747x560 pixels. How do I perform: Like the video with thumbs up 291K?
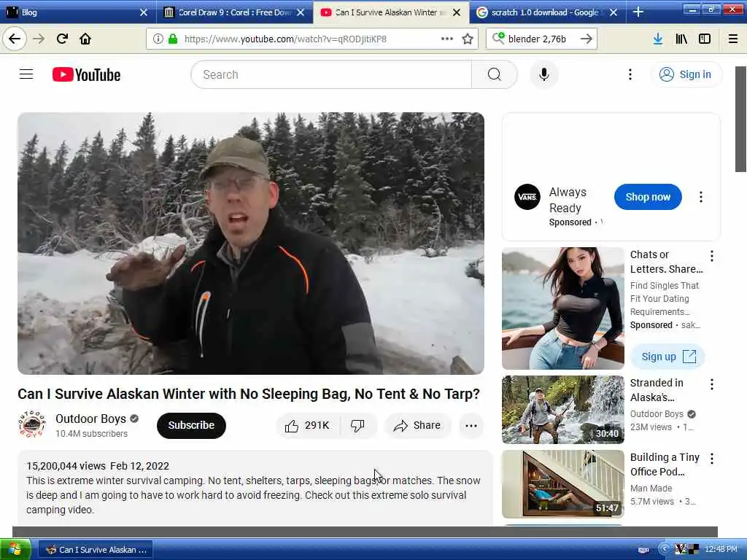click(308, 426)
